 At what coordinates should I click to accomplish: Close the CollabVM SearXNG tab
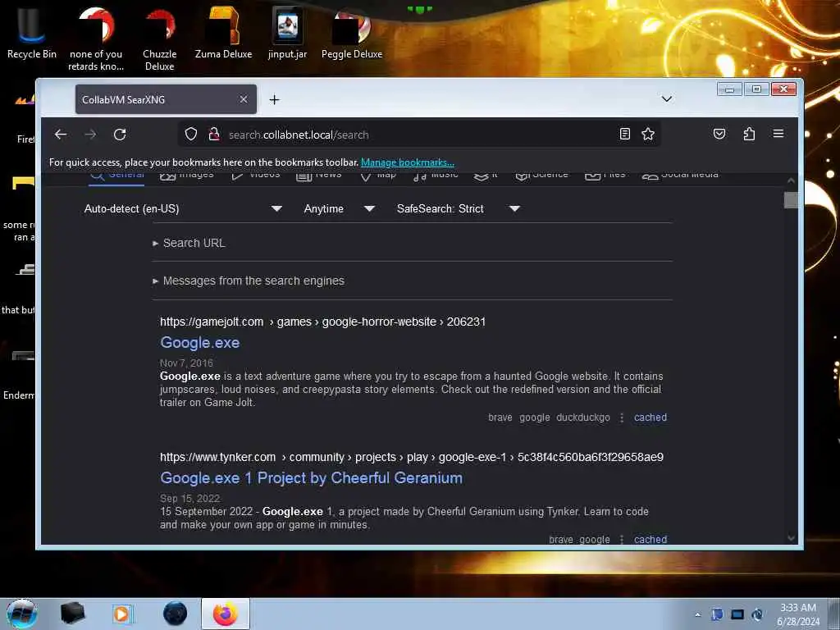pos(243,99)
